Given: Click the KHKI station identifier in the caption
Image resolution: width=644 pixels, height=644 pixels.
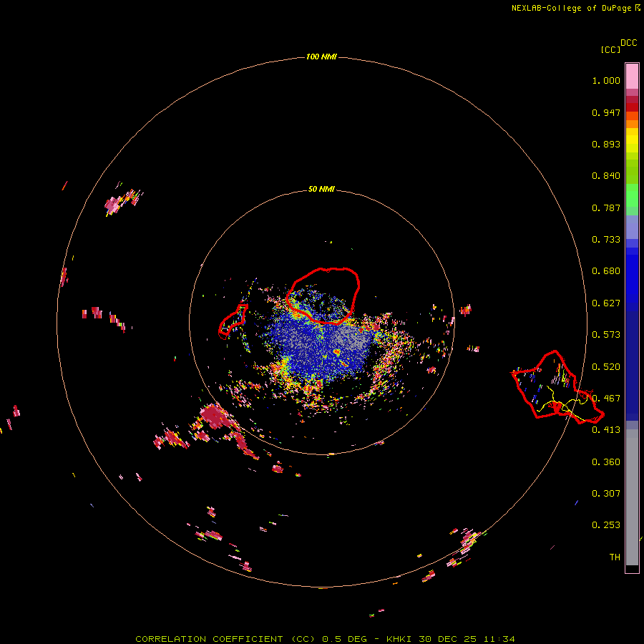Looking at the screenshot, I should click(x=399, y=639).
